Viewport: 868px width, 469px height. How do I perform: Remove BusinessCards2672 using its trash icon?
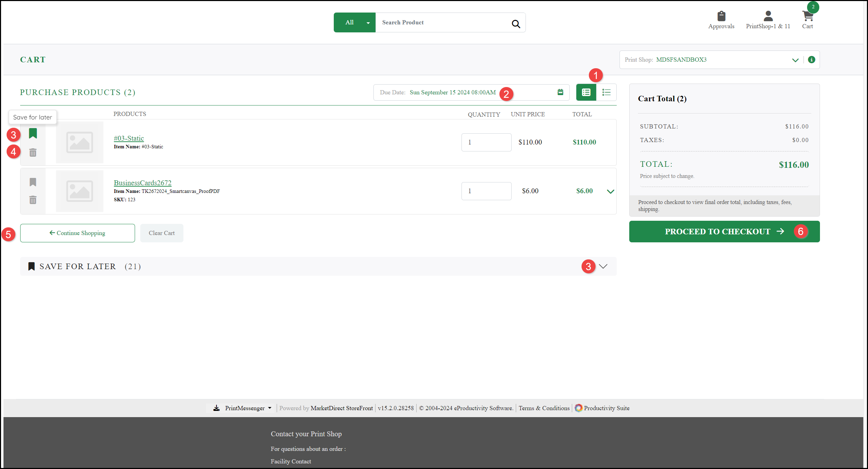(33, 200)
